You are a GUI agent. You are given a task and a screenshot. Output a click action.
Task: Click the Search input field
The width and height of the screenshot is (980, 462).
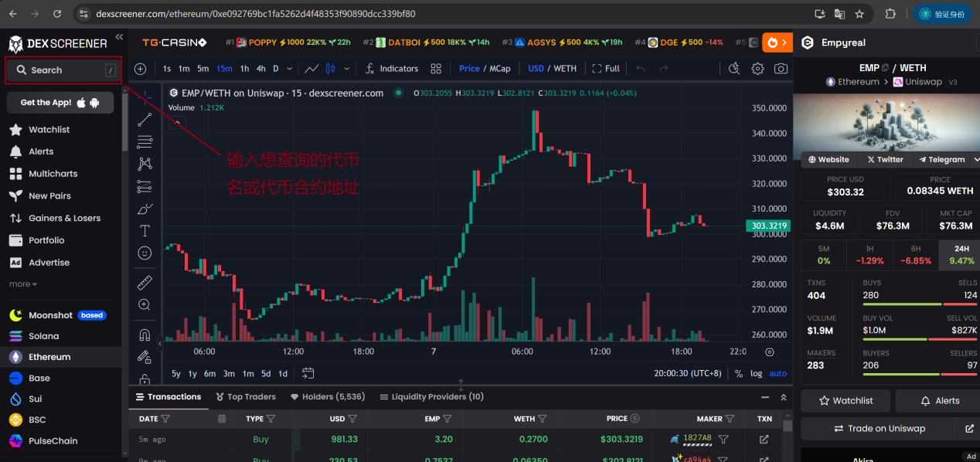pos(63,70)
